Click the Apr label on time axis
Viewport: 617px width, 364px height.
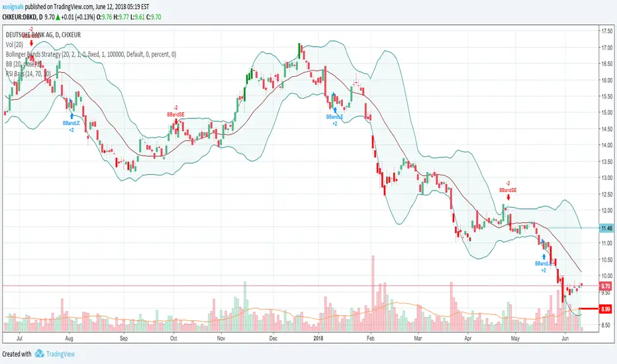(468, 338)
